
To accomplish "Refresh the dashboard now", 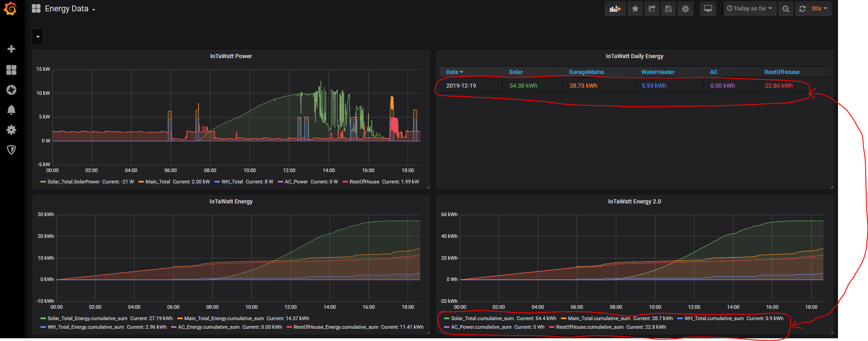I will point(802,9).
